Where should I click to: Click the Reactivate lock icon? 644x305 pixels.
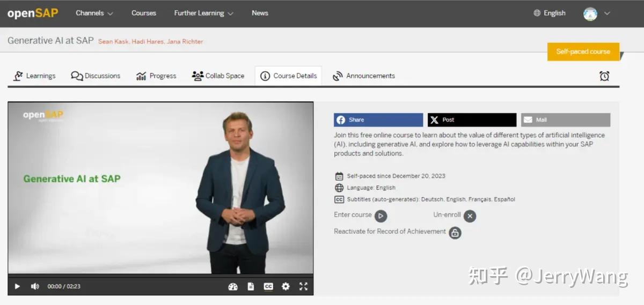click(455, 233)
